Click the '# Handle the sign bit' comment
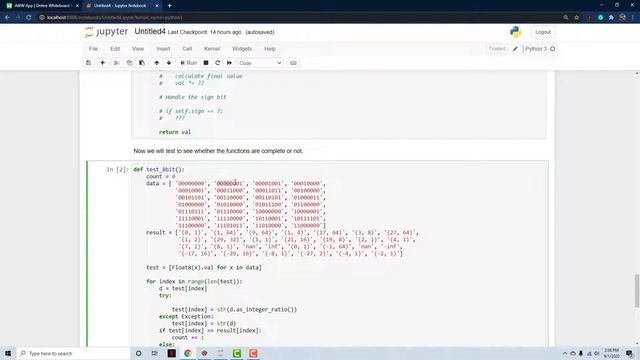Viewport: 640px width, 360px height. 193,97
